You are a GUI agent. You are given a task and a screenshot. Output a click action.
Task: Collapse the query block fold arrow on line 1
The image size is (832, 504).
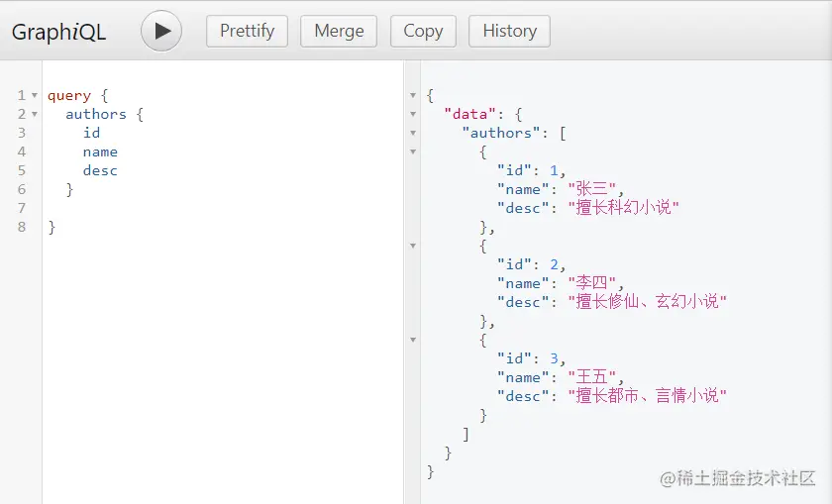point(36,96)
